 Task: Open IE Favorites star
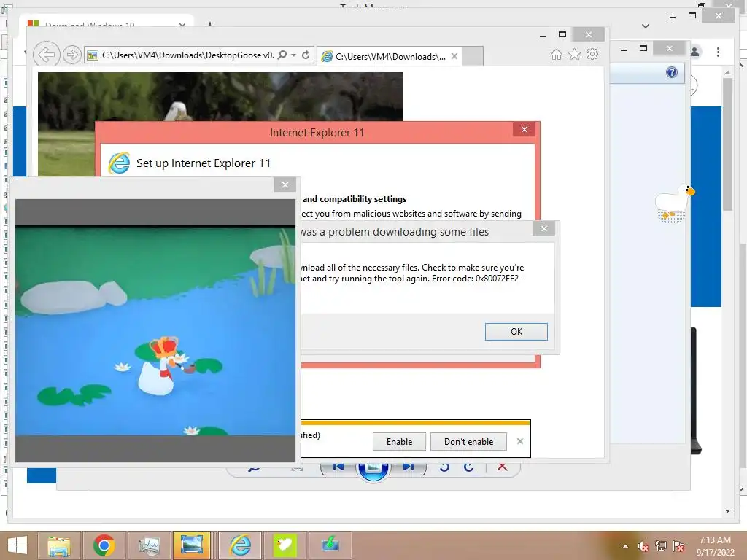(575, 54)
